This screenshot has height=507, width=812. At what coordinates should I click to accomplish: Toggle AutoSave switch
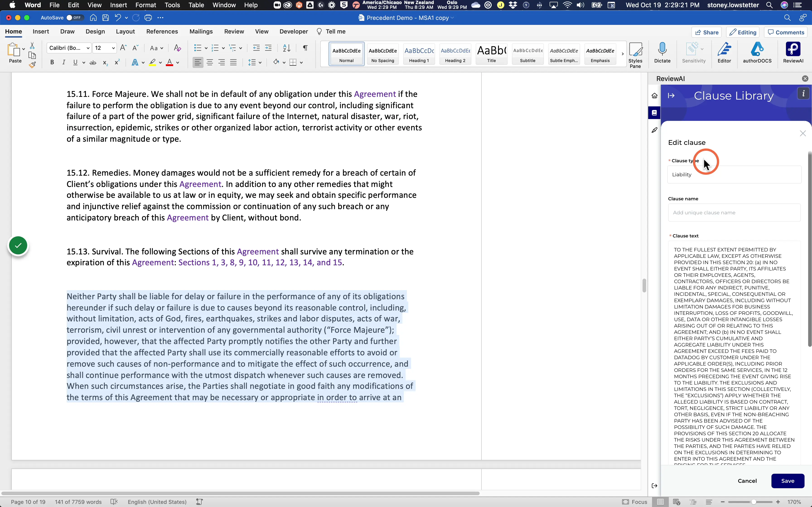[74, 18]
